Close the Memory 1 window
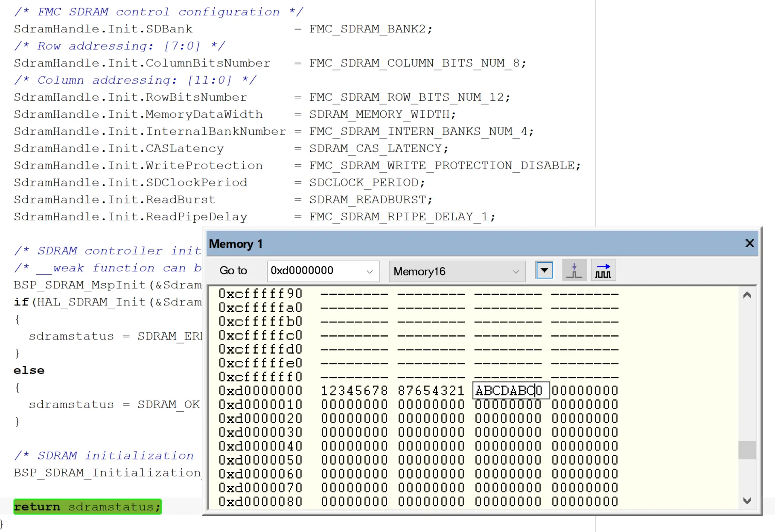775x532 pixels. [x=749, y=243]
